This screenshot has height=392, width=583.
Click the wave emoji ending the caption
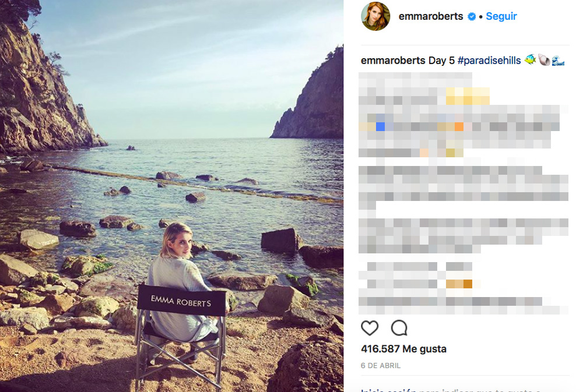[558, 60]
